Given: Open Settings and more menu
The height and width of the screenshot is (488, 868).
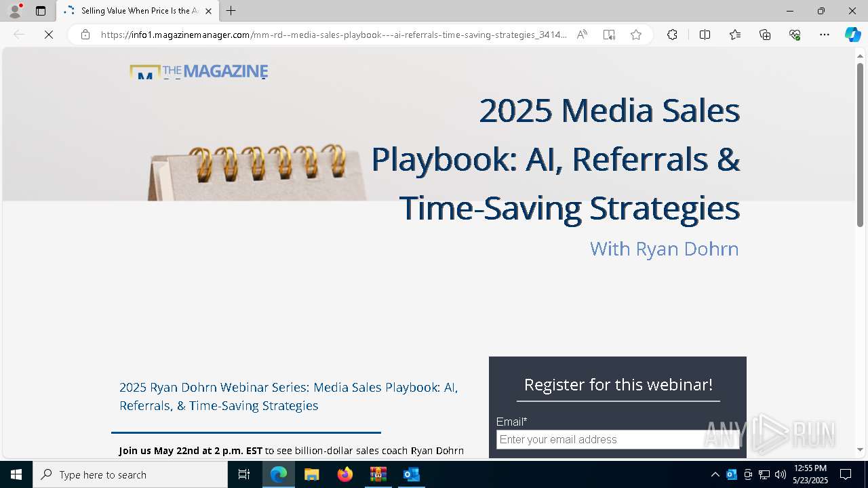Looking at the screenshot, I should pos(825,35).
